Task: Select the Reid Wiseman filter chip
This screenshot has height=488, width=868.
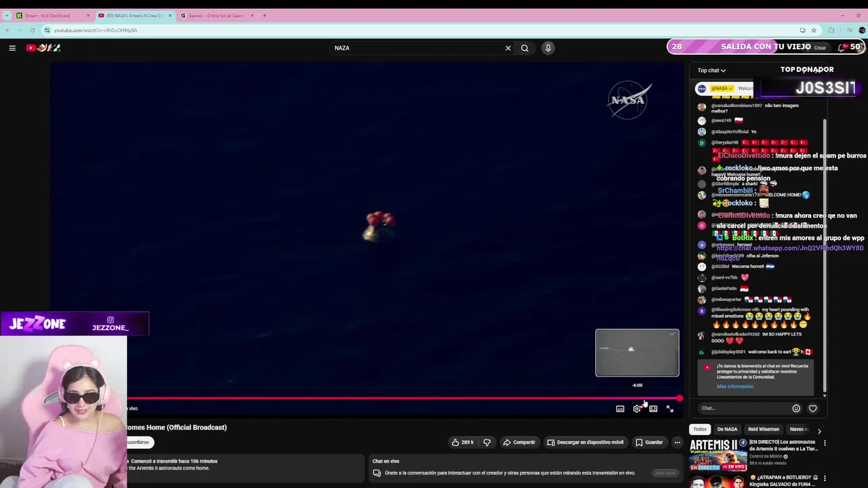Action: tap(764, 429)
